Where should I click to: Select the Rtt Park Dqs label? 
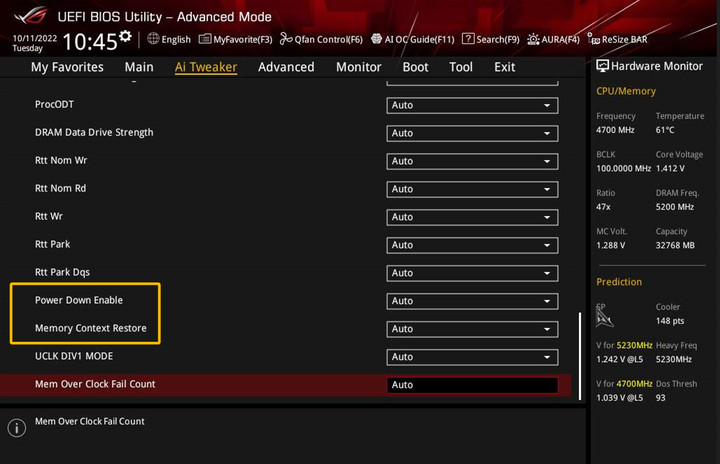(x=62, y=272)
